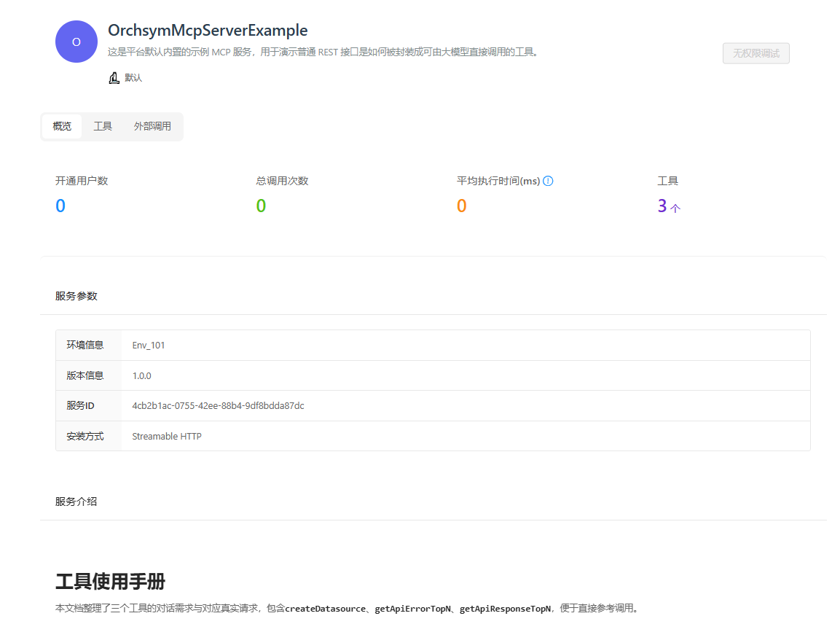Click the 服务介绍 section heading
The width and height of the screenshot is (840, 624).
tap(76, 502)
